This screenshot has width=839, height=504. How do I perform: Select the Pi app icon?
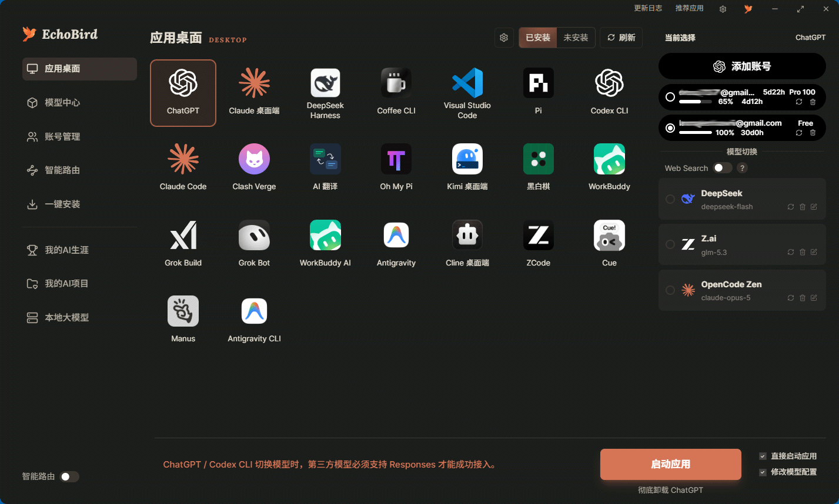coord(539,83)
